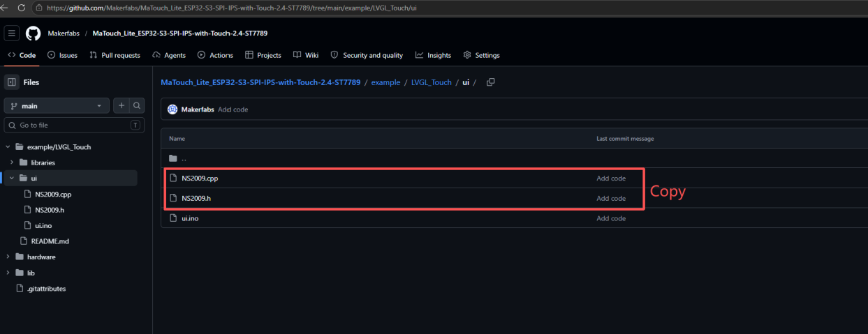868x334 pixels.
Task: Open 'Add code' commit for NS2009.cpp row
Action: pyautogui.click(x=611, y=179)
